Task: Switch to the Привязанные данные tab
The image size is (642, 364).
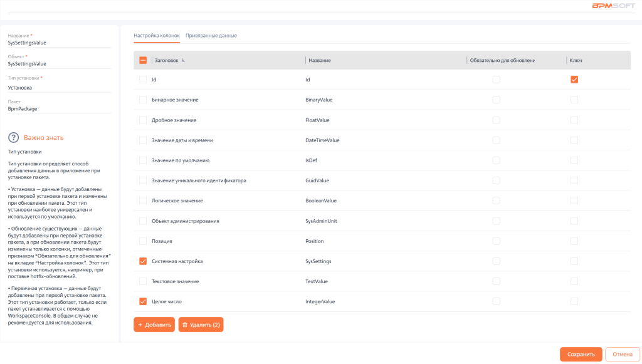Action: [211, 36]
